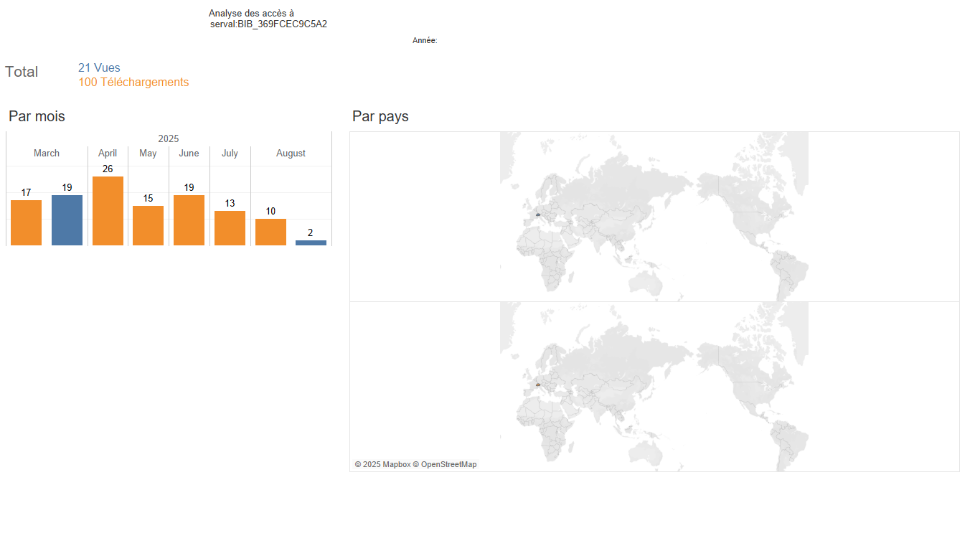Click the August month header

tap(291, 154)
